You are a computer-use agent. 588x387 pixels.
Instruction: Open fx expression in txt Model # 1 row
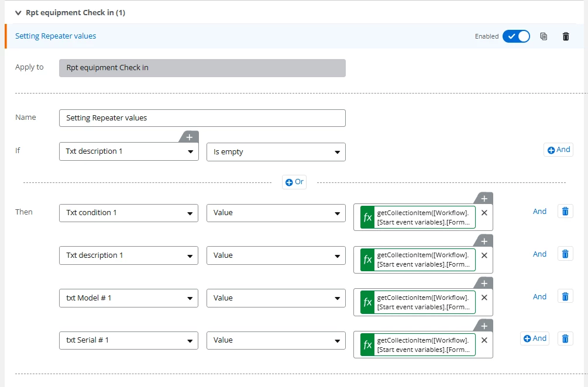[418, 302]
